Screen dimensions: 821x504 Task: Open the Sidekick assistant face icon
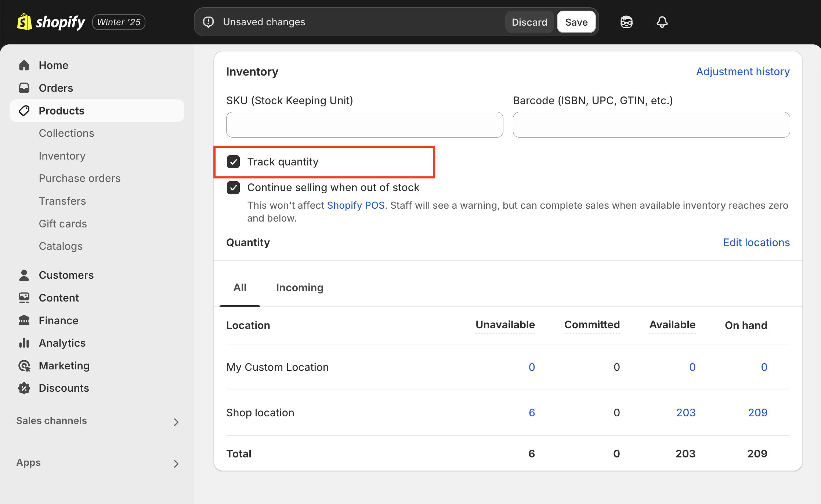tap(626, 22)
